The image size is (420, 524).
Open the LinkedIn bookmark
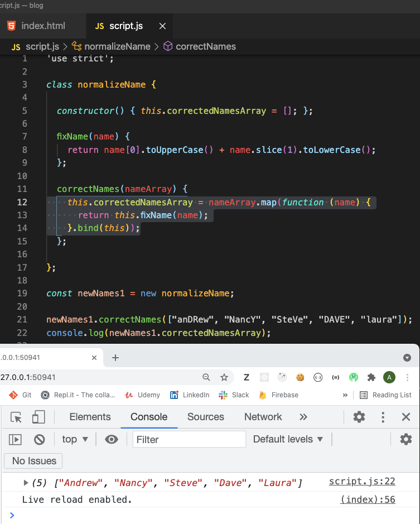[190, 395]
